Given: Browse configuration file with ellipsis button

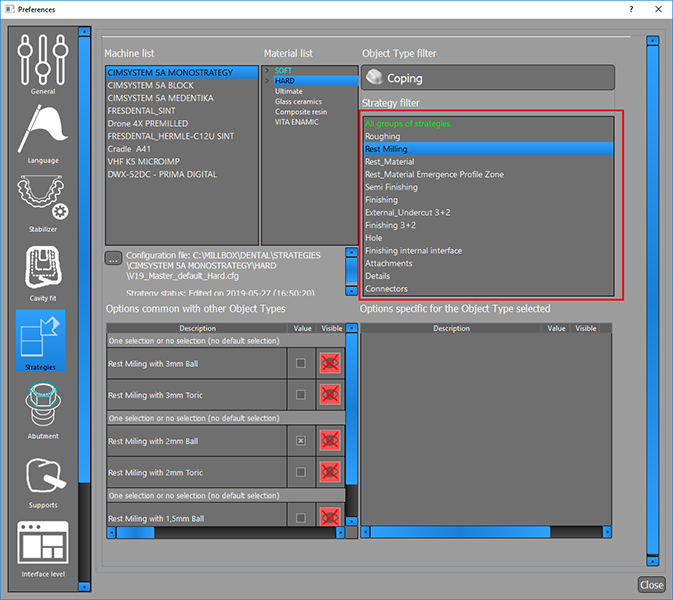Looking at the screenshot, I should [x=113, y=258].
